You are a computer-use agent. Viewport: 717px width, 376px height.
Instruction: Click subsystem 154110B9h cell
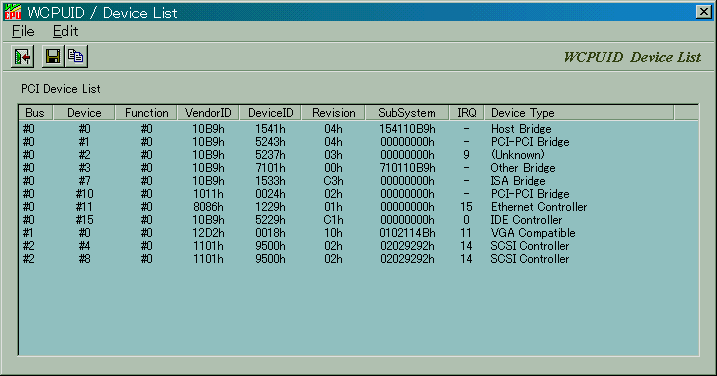(x=407, y=129)
